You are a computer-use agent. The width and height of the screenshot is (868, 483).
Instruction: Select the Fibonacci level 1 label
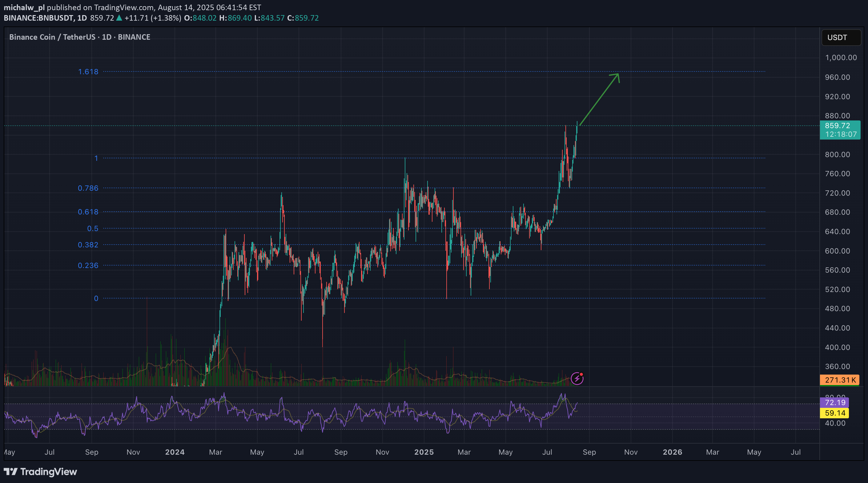click(x=96, y=158)
